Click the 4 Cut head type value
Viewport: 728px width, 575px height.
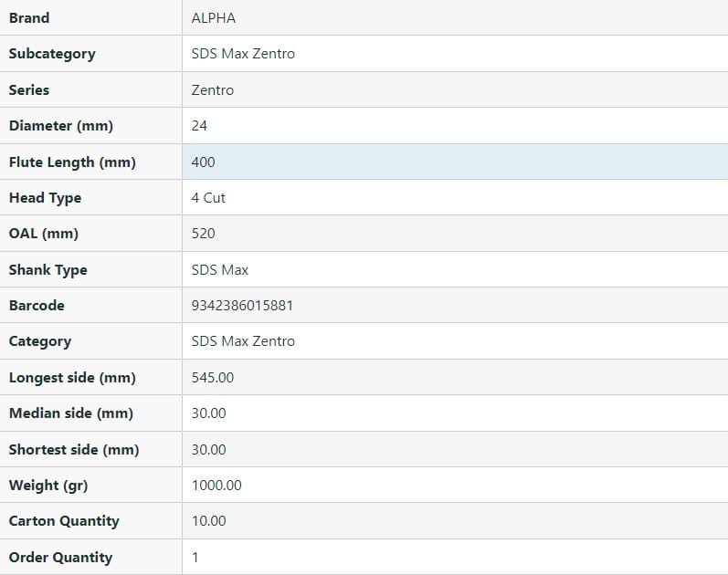tap(208, 198)
